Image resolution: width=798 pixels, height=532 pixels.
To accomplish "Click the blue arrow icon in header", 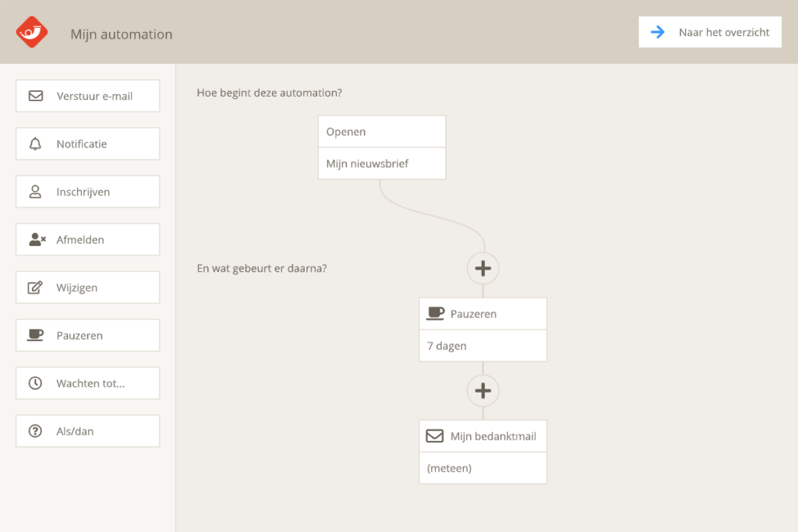I will pos(658,32).
